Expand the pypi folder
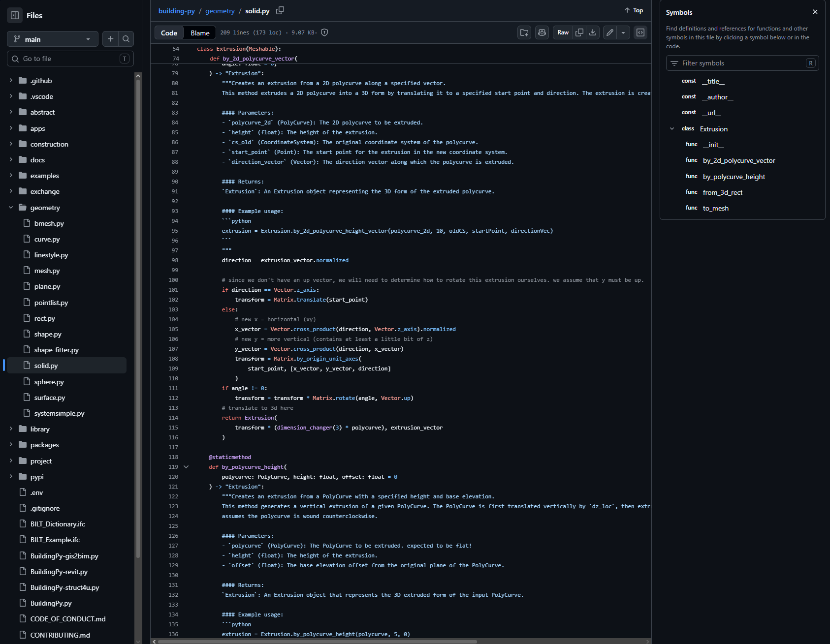The image size is (830, 644). click(x=11, y=477)
